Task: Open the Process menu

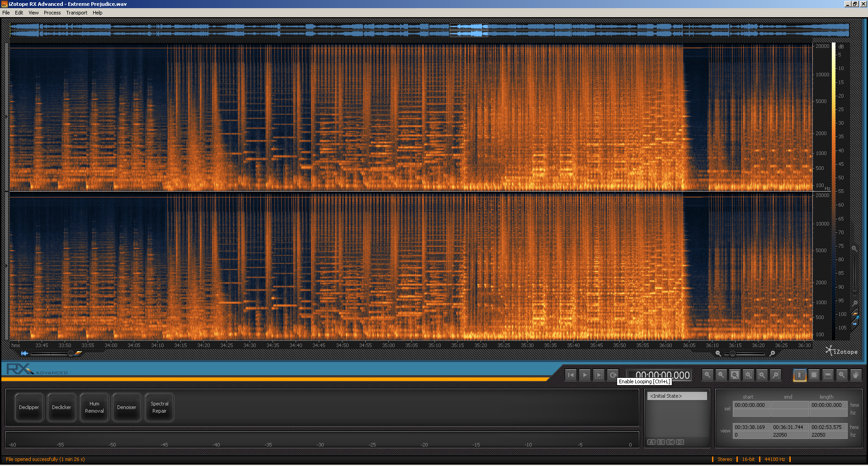Action: 52,13
